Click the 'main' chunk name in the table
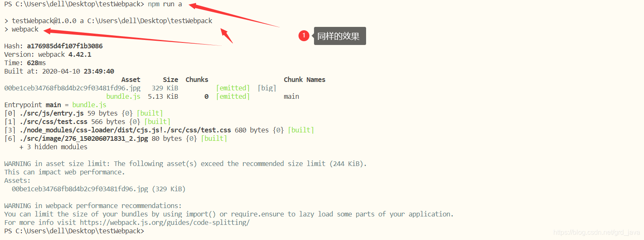 tap(291, 97)
